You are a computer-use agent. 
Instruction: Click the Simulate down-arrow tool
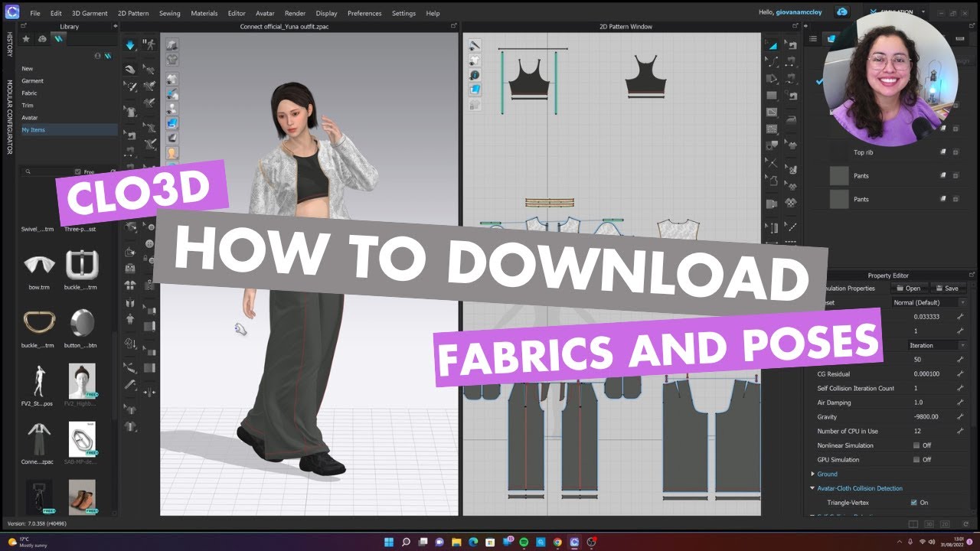click(x=131, y=46)
